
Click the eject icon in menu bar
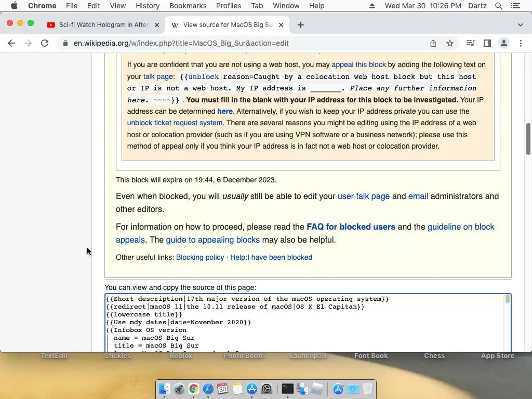[372, 6]
